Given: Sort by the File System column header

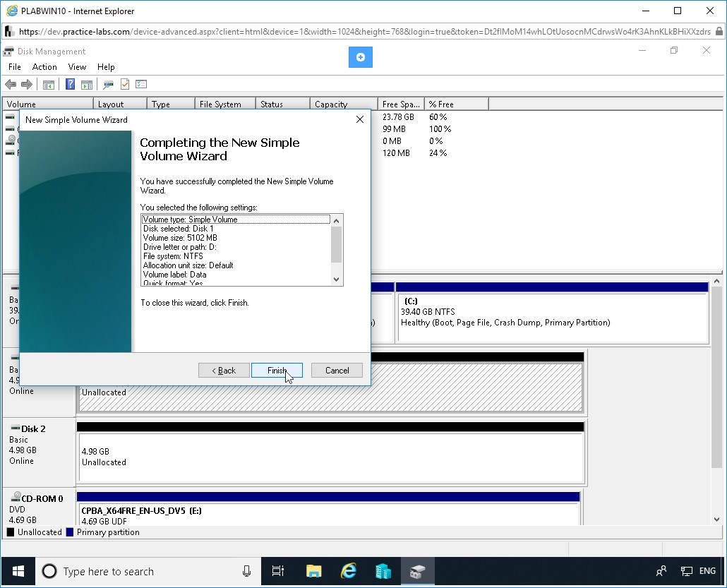Looking at the screenshot, I should point(225,104).
